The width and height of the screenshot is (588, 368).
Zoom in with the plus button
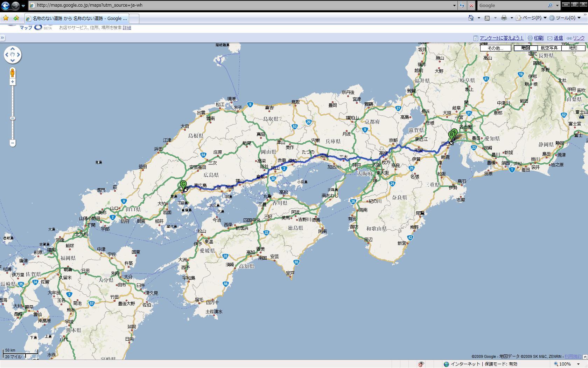[13, 82]
